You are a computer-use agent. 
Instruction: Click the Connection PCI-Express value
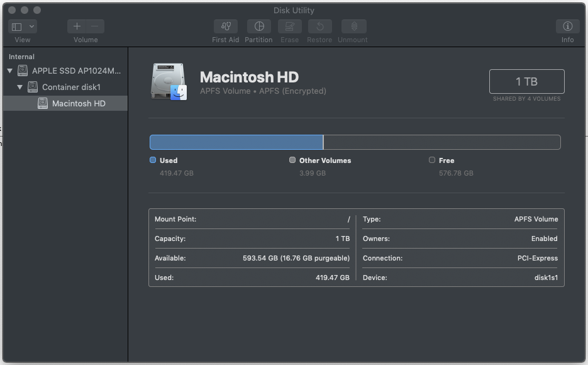(537, 258)
